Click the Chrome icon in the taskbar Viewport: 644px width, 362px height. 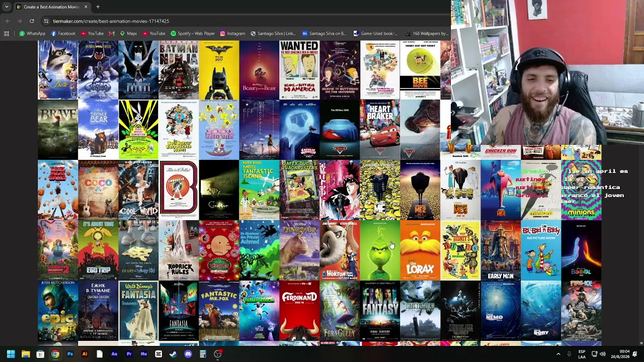pos(55,354)
